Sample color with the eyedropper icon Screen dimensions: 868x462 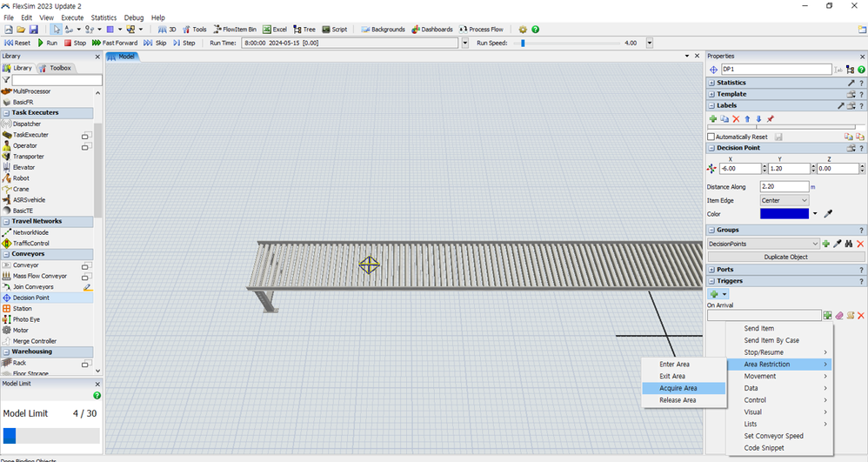(x=828, y=214)
